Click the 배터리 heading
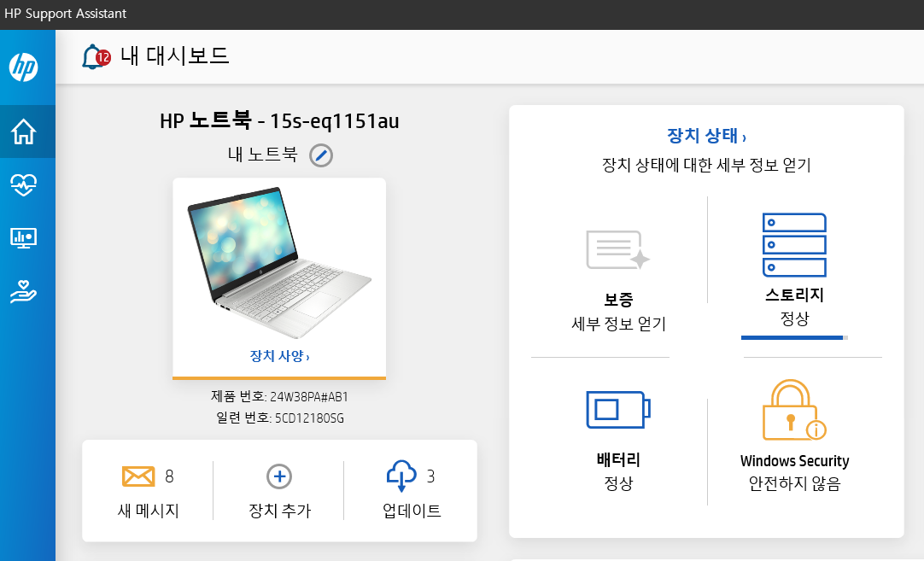 point(618,459)
